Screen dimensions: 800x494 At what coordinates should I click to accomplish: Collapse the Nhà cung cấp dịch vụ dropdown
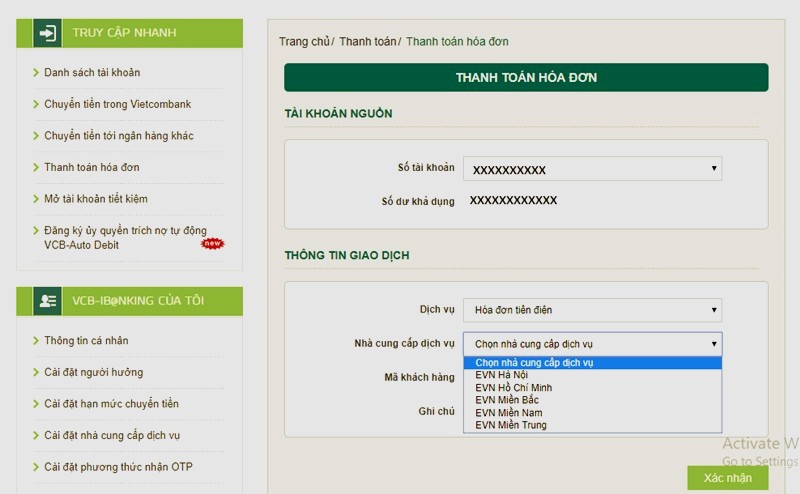pos(592,344)
